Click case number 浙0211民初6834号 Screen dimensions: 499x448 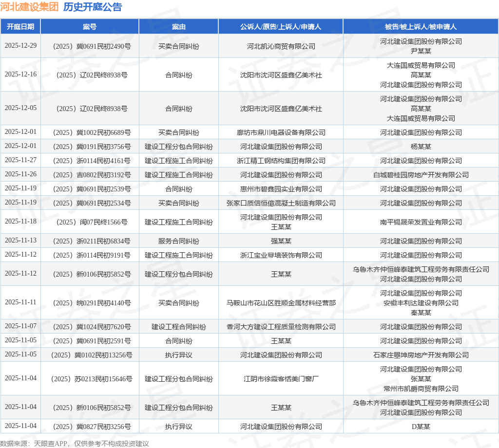(x=92, y=242)
